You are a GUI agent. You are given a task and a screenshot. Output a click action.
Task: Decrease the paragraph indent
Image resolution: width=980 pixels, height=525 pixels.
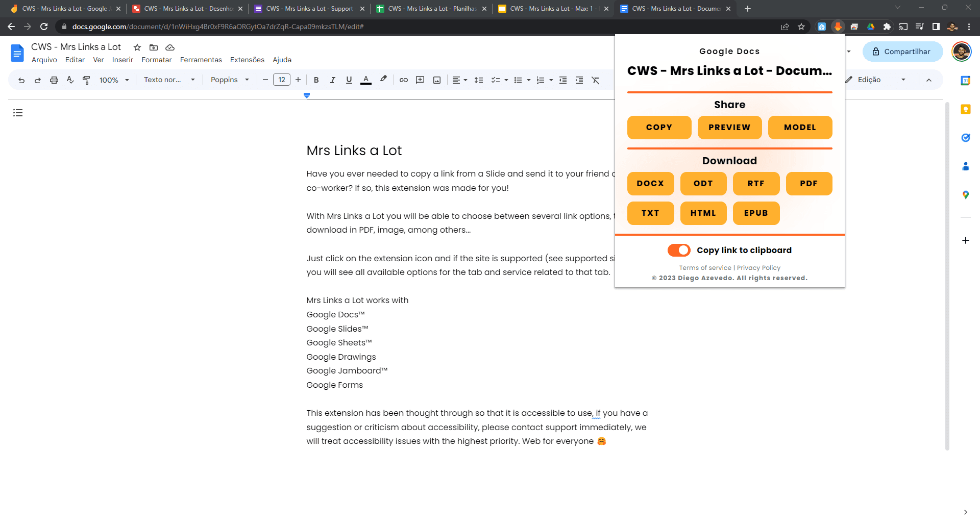[x=563, y=80]
